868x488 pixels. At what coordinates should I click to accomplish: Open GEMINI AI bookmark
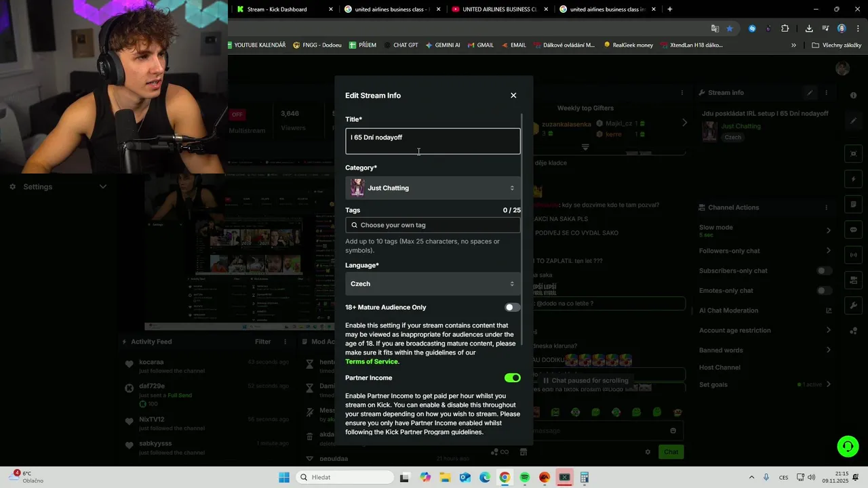[x=443, y=45]
